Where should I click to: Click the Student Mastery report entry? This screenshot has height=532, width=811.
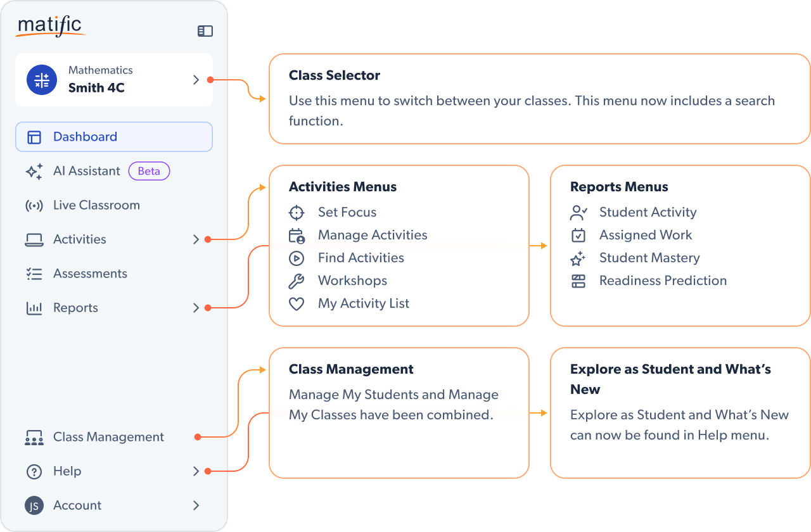[649, 258]
